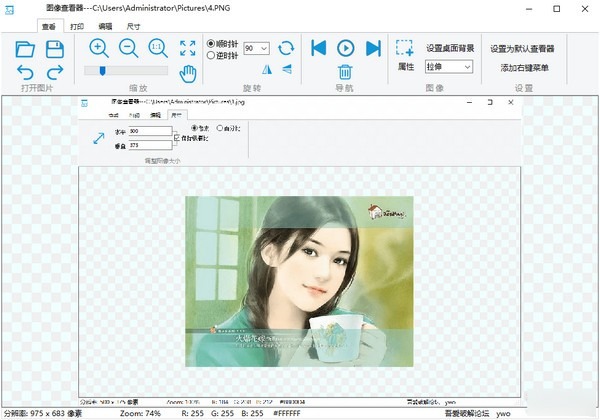The width and height of the screenshot is (600, 420).
Task: Click the zoom slider handle
Action: [x=102, y=70]
